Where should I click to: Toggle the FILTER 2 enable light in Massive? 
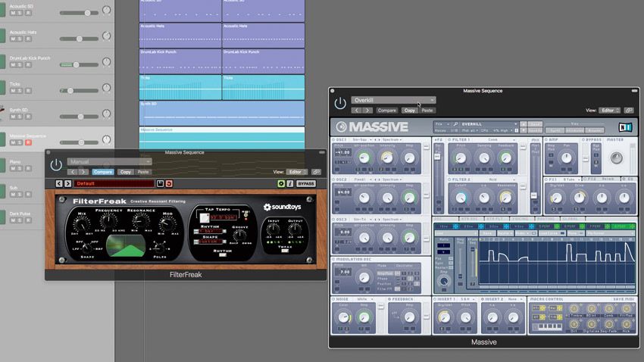tap(449, 179)
